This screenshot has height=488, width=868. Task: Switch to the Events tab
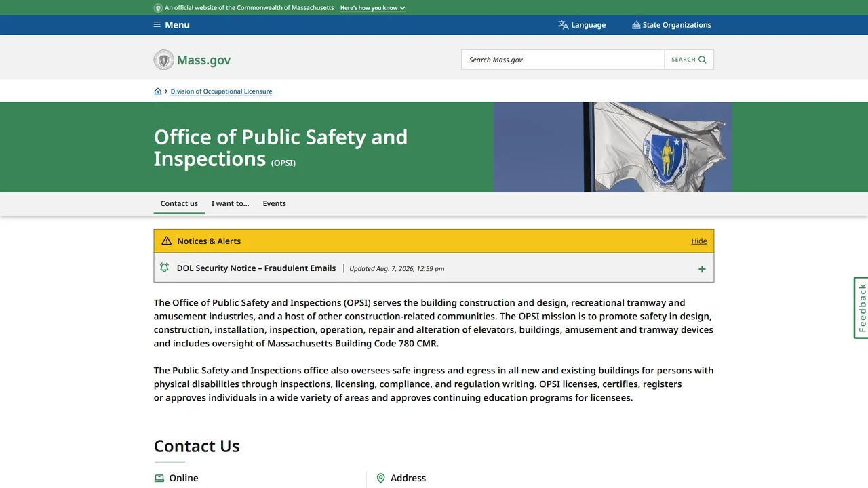275,203
